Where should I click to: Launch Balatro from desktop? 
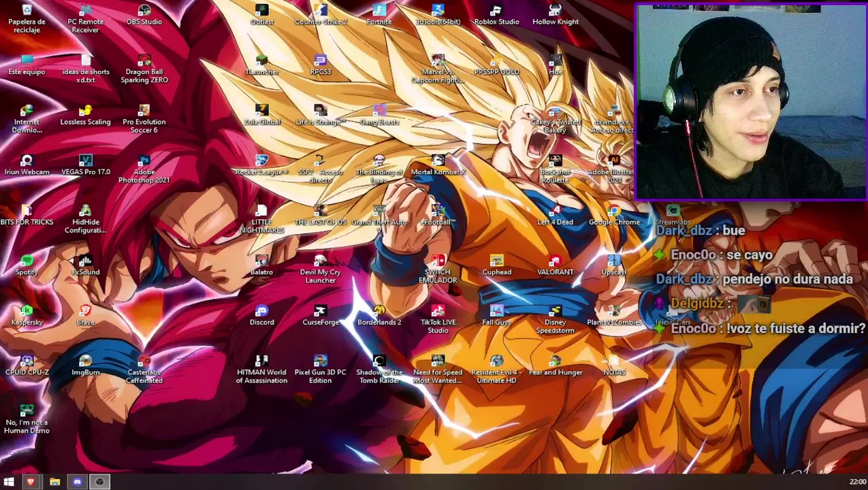click(261, 265)
